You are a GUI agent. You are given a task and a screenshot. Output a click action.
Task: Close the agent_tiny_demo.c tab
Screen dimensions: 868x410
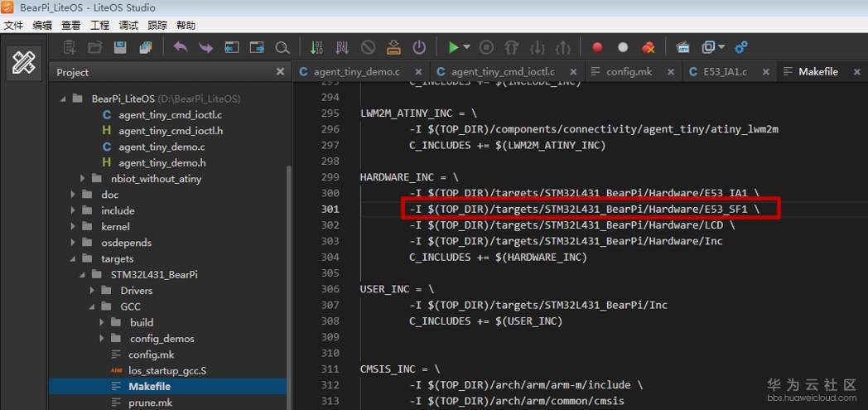(418, 72)
